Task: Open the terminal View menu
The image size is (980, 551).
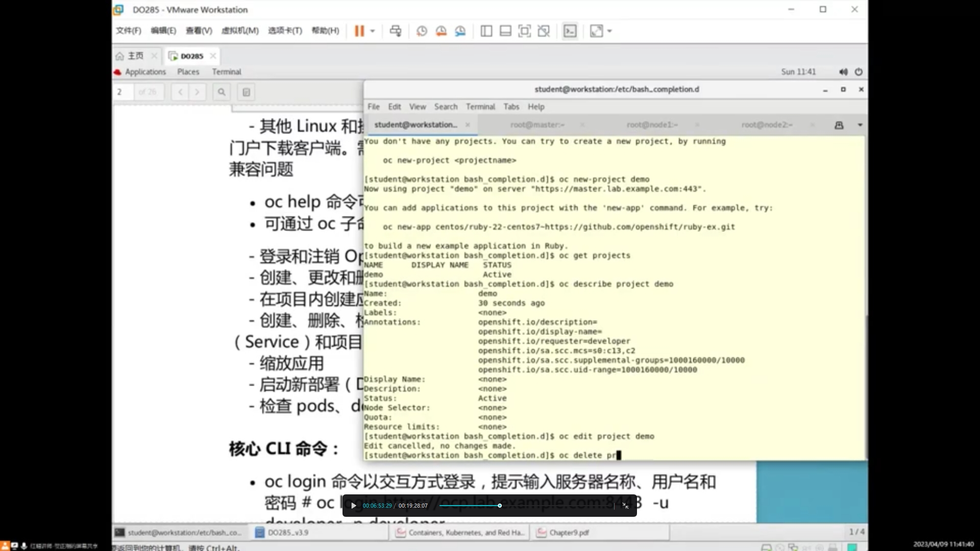Action: tap(418, 107)
